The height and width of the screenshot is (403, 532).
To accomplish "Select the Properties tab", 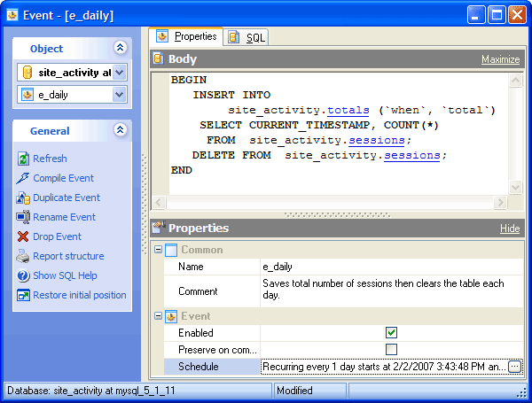I will (187, 36).
